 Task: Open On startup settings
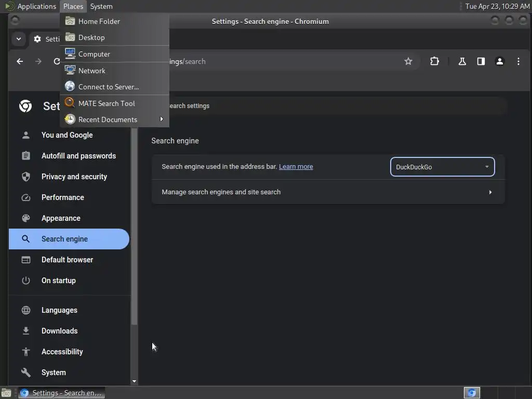tap(69, 281)
